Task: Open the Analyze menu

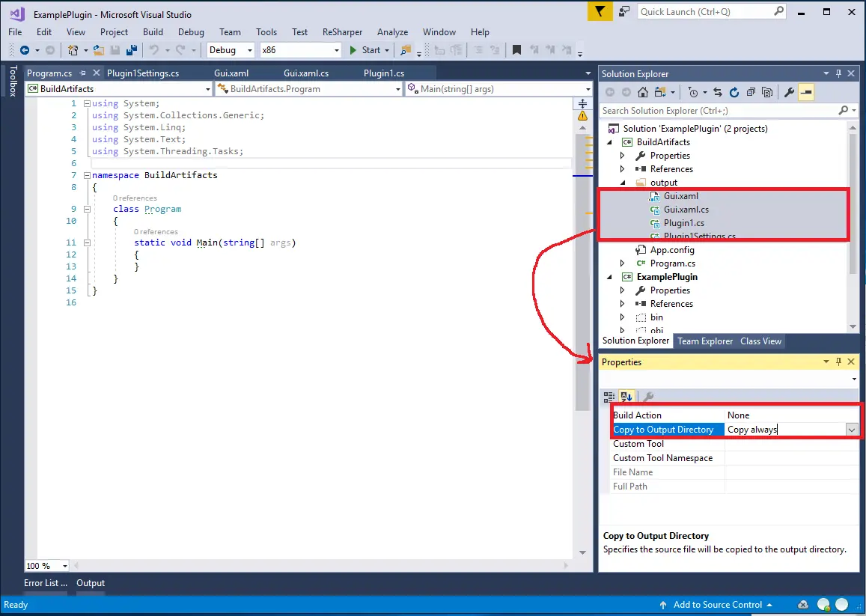Action: pyautogui.click(x=393, y=32)
